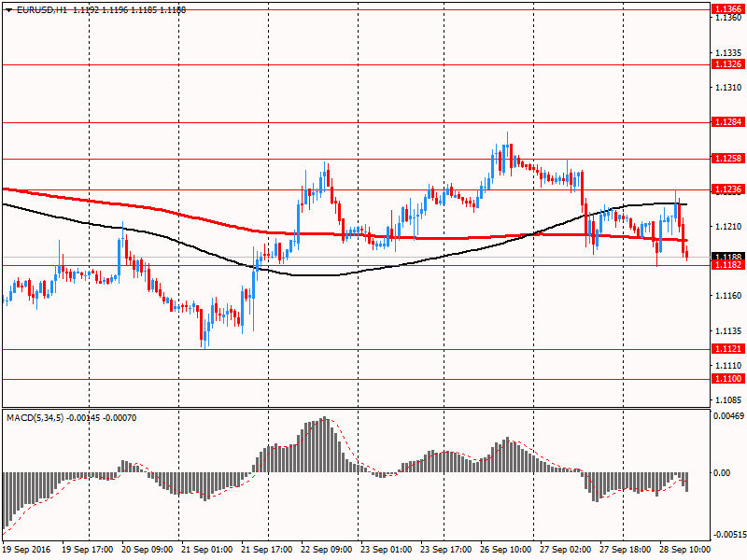Click the 27 Sep 18:00 time label
The height and width of the screenshot is (560, 747).
tap(625, 550)
